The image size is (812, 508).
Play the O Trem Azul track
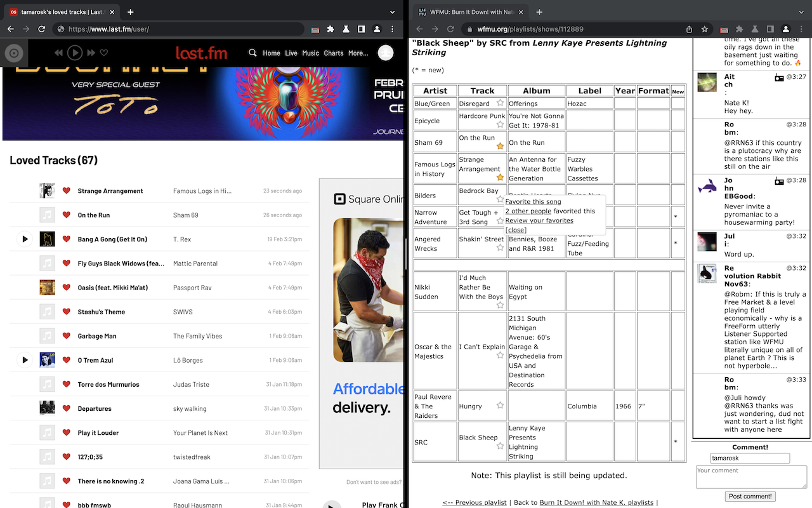click(x=25, y=360)
